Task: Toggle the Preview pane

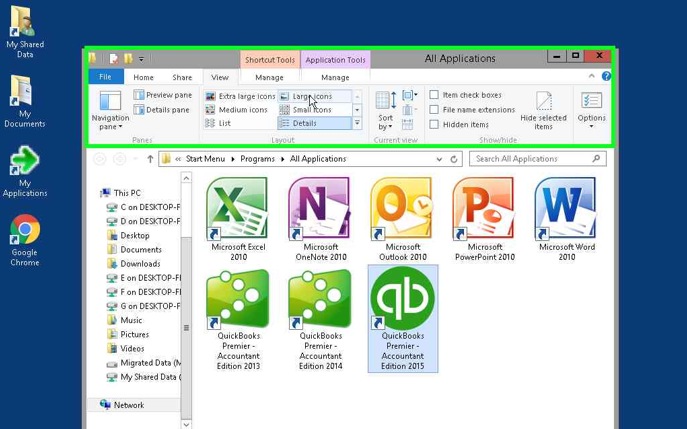Action: pyautogui.click(x=163, y=95)
